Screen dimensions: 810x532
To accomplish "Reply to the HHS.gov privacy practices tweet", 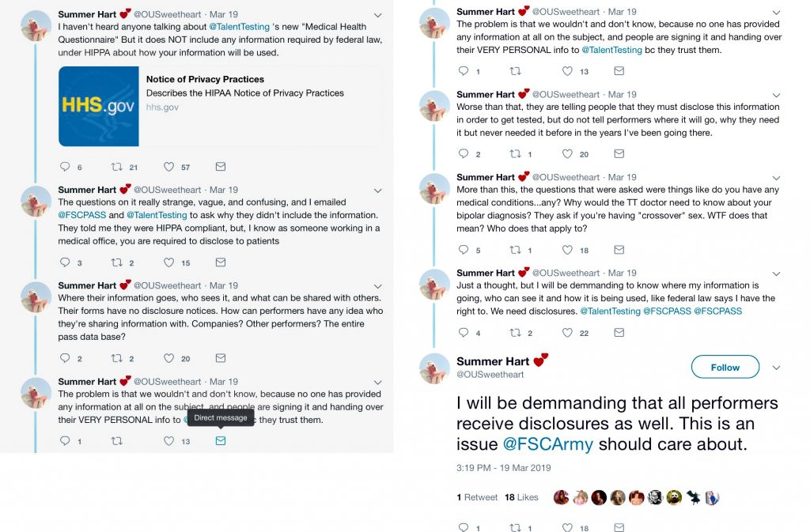I will point(66,167).
